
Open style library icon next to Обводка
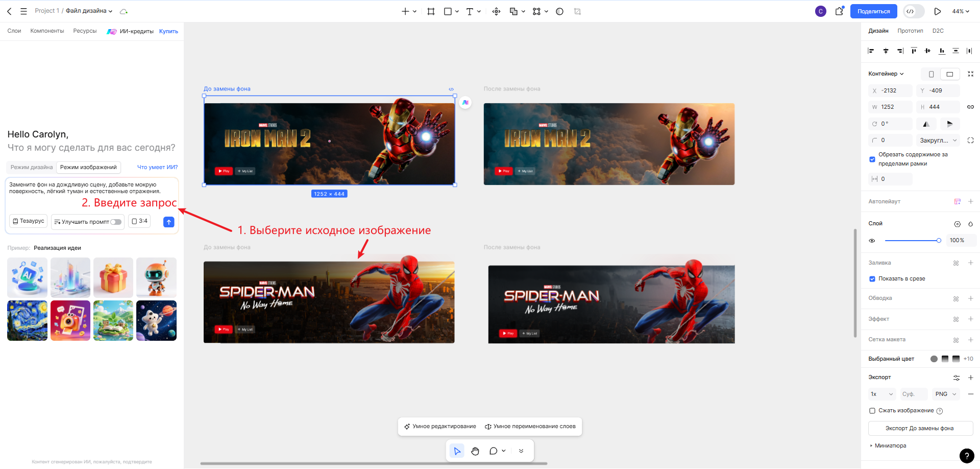[956, 298]
